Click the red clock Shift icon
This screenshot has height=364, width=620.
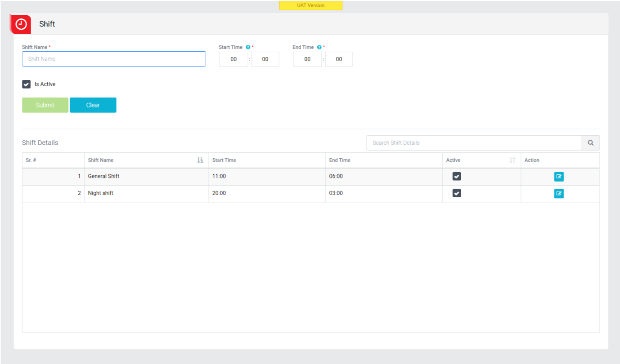coord(21,24)
